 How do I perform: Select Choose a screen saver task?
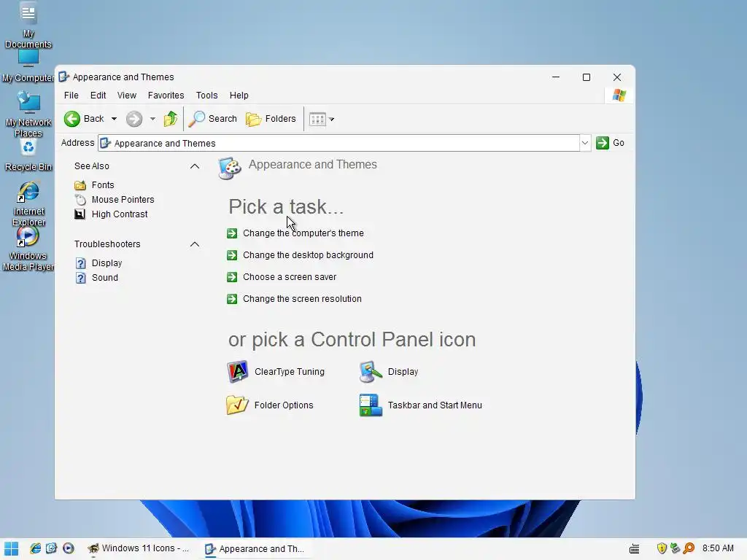tap(290, 277)
